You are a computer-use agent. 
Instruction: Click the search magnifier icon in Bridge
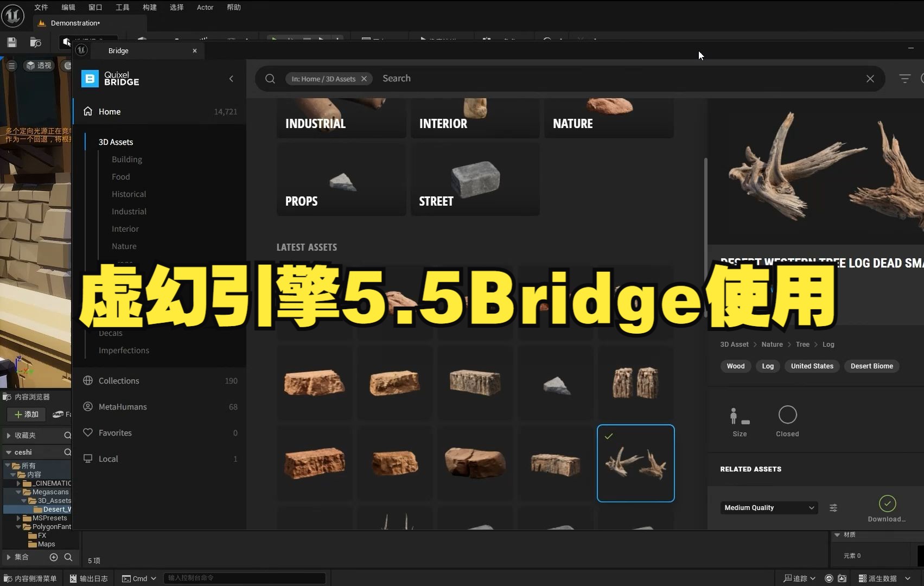pyautogui.click(x=270, y=79)
